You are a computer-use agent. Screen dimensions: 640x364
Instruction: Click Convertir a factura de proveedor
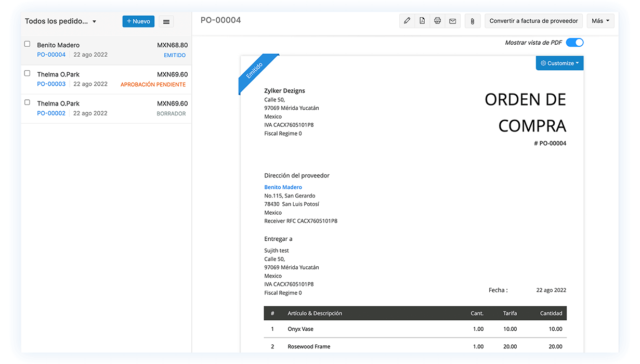533,21
